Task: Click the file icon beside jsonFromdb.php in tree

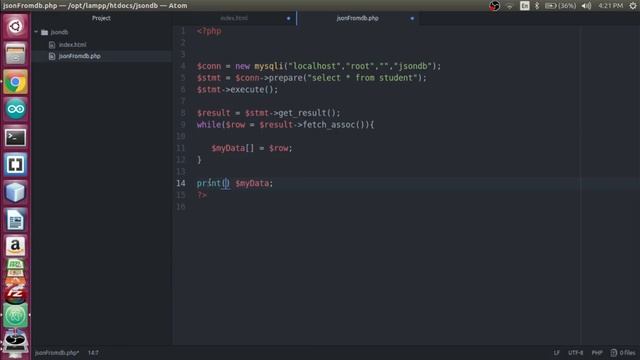Action: [x=52, y=56]
